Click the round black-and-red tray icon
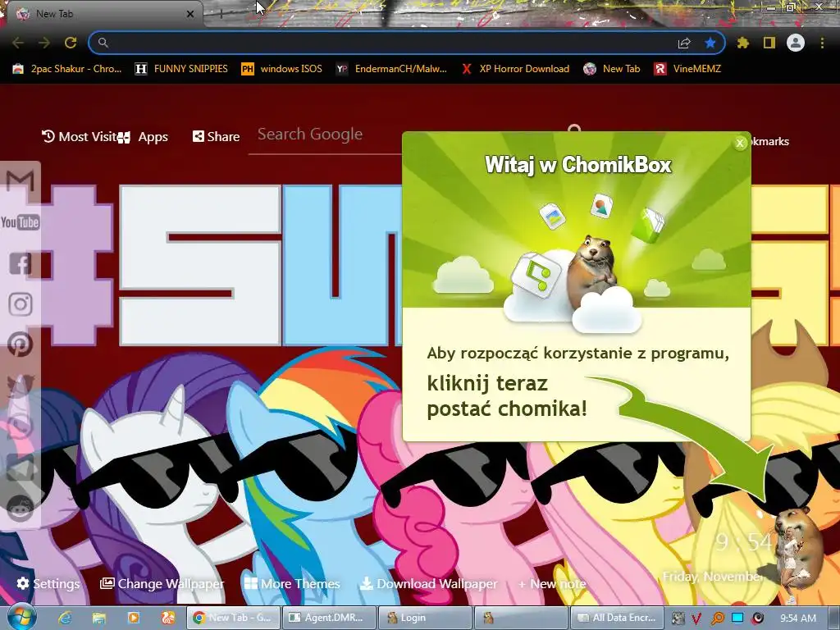 757,619
